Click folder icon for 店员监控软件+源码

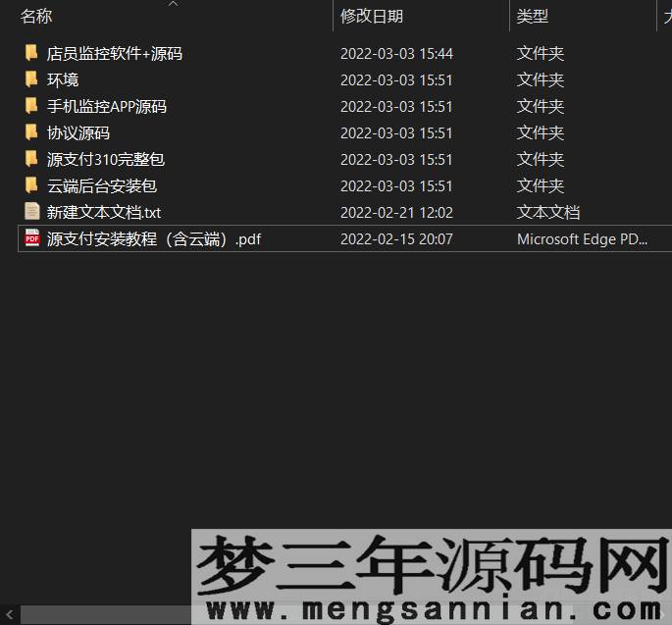pos(31,53)
